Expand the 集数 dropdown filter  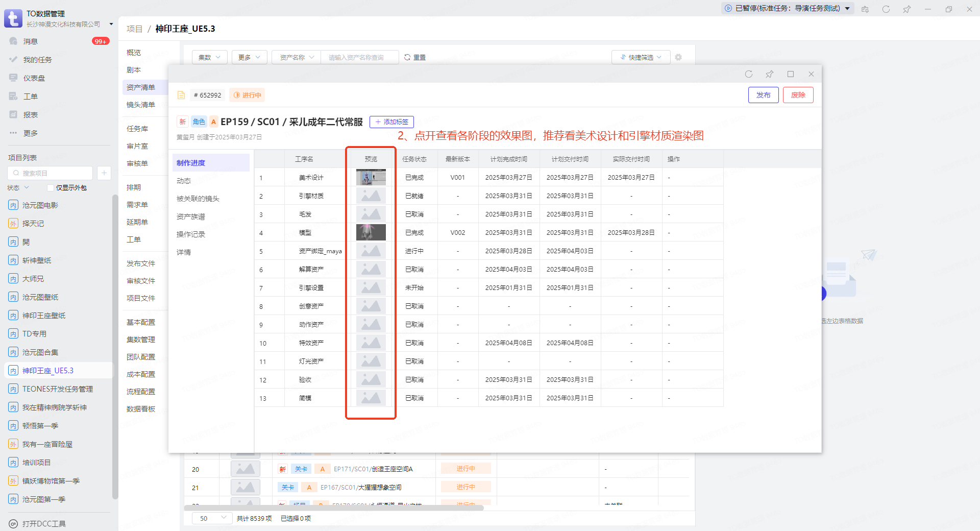pyautogui.click(x=209, y=57)
